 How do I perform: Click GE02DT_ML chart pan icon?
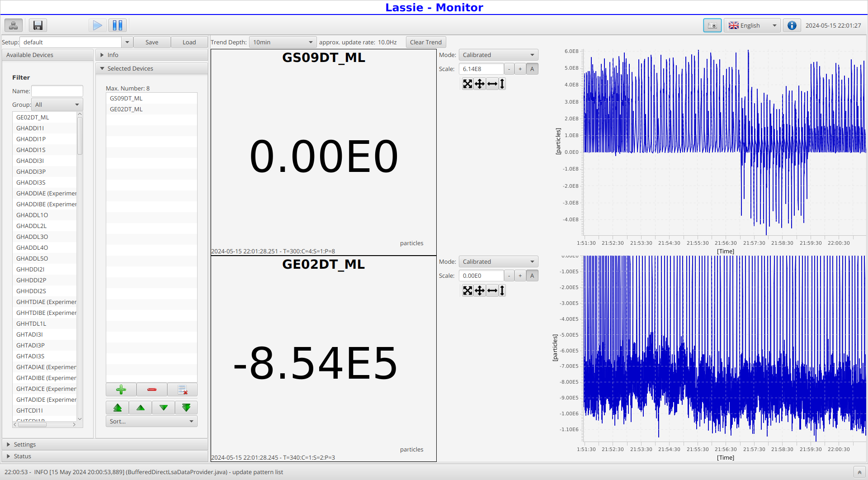(x=480, y=290)
